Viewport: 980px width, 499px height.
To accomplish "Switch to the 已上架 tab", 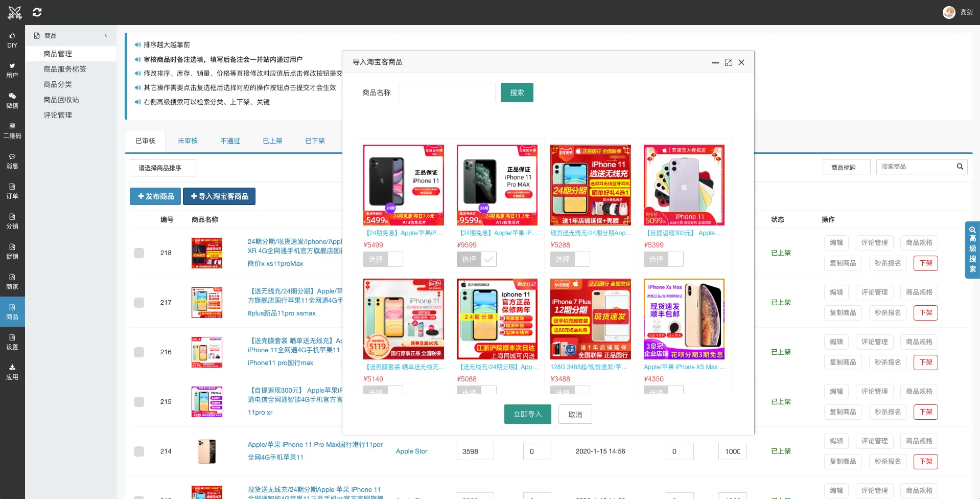I will click(x=272, y=141).
